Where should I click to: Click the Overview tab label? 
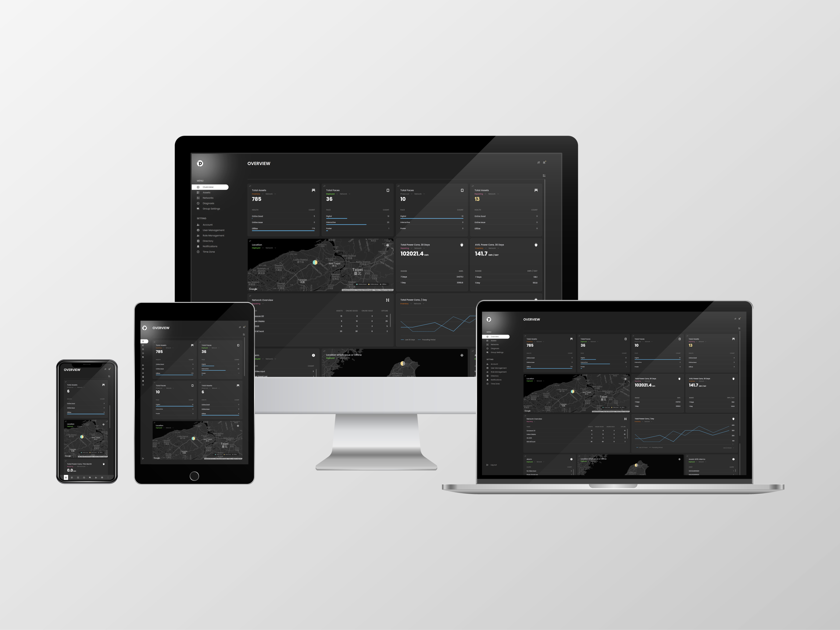click(x=210, y=187)
